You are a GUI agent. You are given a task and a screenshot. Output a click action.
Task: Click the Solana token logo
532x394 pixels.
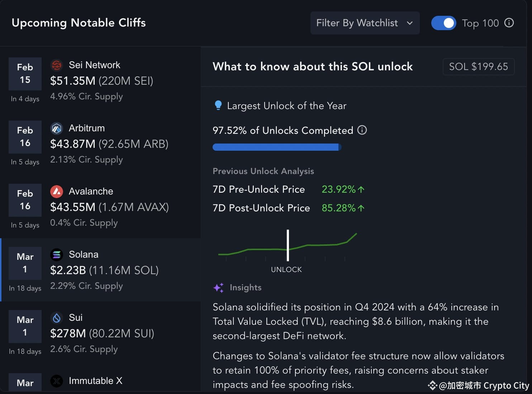coord(57,254)
